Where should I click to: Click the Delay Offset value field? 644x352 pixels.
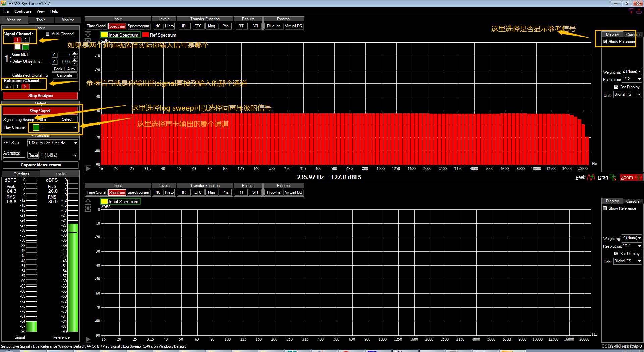(65, 62)
